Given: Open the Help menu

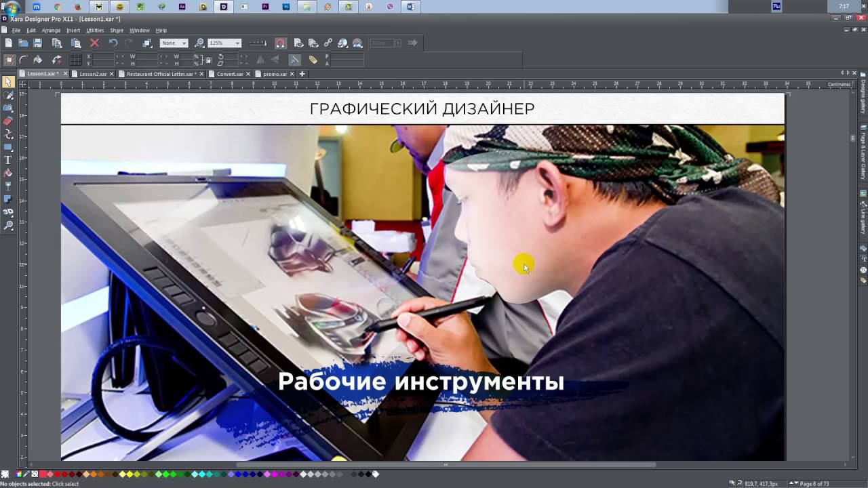Looking at the screenshot, I should tap(161, 30).
